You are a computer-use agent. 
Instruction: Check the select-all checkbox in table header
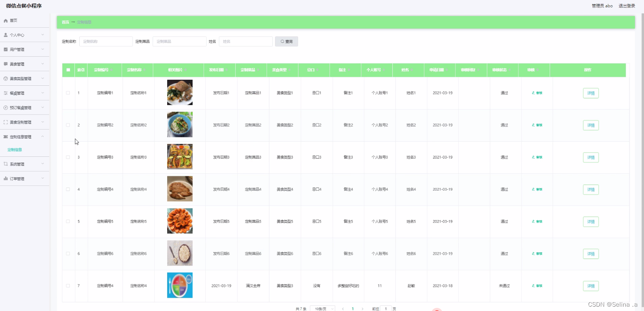coord(68,70)
